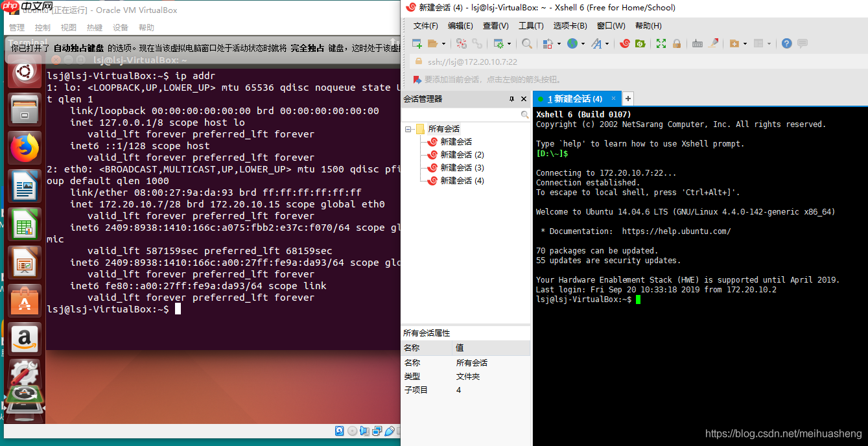Click the green fullscreen arrows icon

[661, 43]
